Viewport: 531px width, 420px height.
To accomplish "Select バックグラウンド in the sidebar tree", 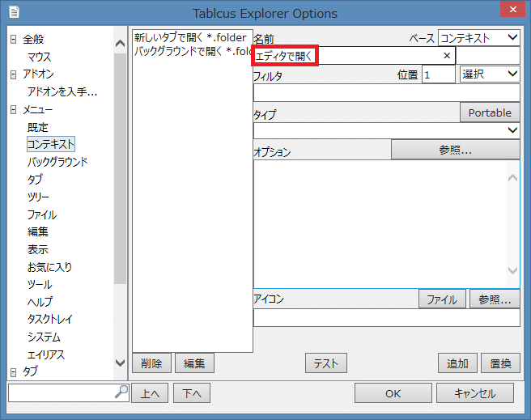I will click(57, 162).
